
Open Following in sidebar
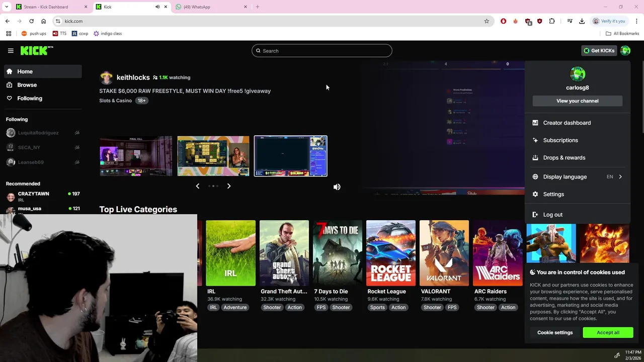[43, 99]
